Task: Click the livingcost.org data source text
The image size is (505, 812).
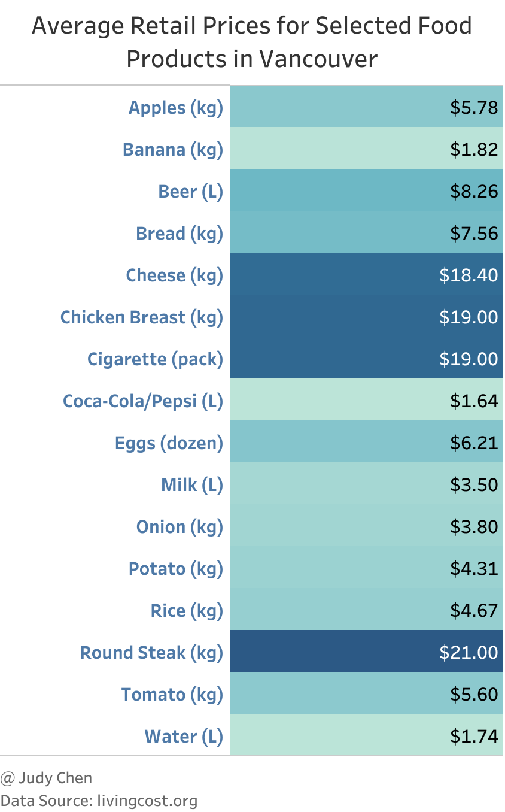Action: pos(147,801)
